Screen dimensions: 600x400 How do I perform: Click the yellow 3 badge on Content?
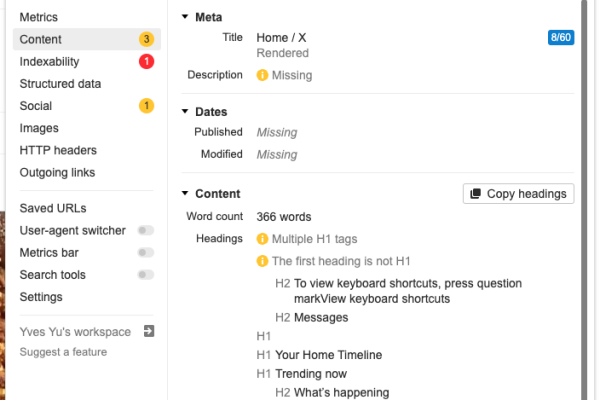(x=146, y=39)
